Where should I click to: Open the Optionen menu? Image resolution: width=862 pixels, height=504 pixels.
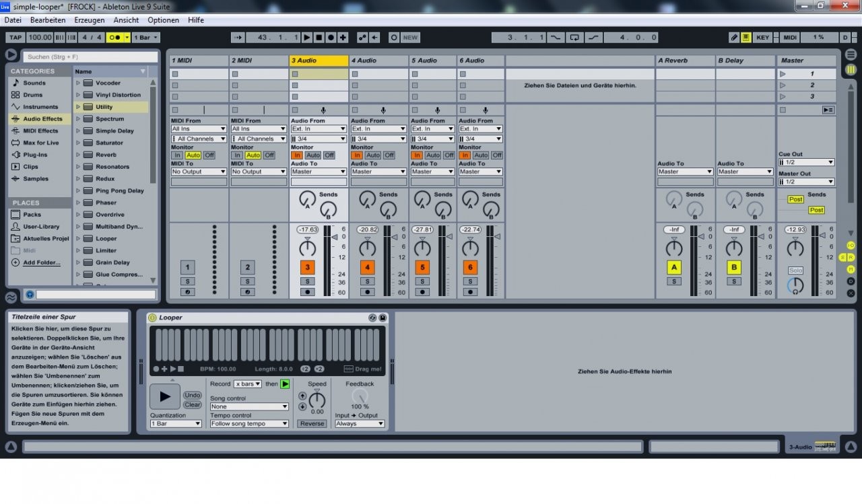164,20
